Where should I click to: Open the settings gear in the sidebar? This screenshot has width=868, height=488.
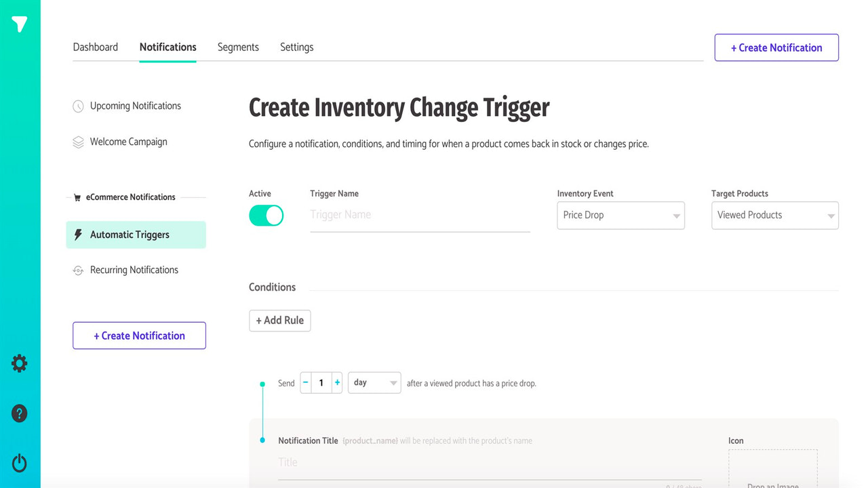click(x=19, y=363)
